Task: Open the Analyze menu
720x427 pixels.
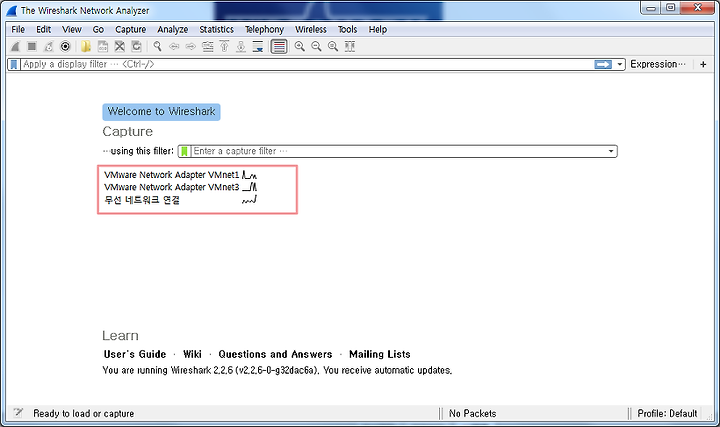Action: tap(173, 29)
